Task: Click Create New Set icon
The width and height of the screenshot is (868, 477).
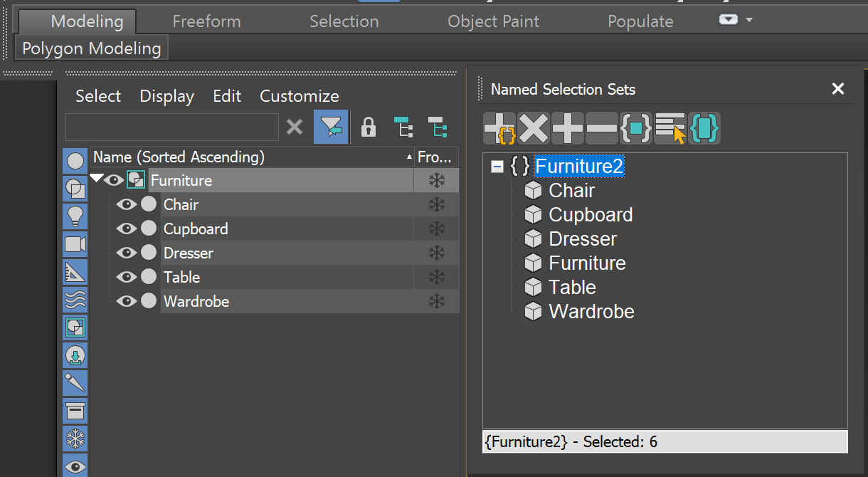Action: coord(499,129)
